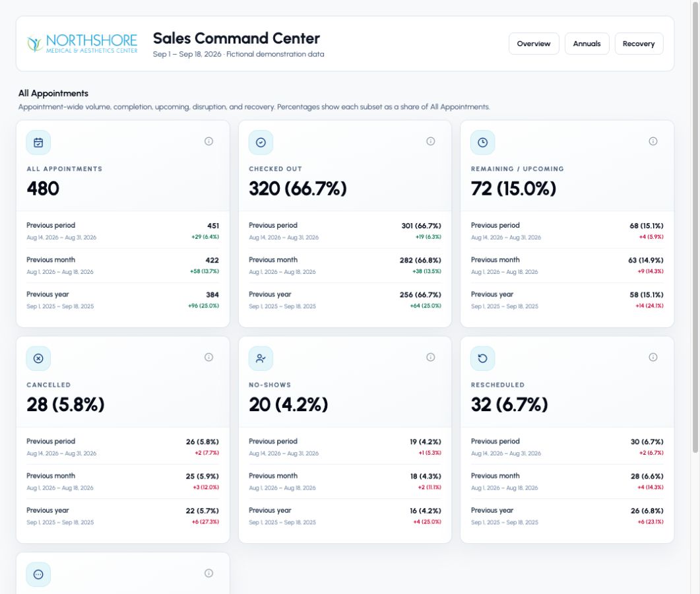Click 22 (5.7%) previous year in Cancelled
The image size is (700, 594).
[203, 511]
